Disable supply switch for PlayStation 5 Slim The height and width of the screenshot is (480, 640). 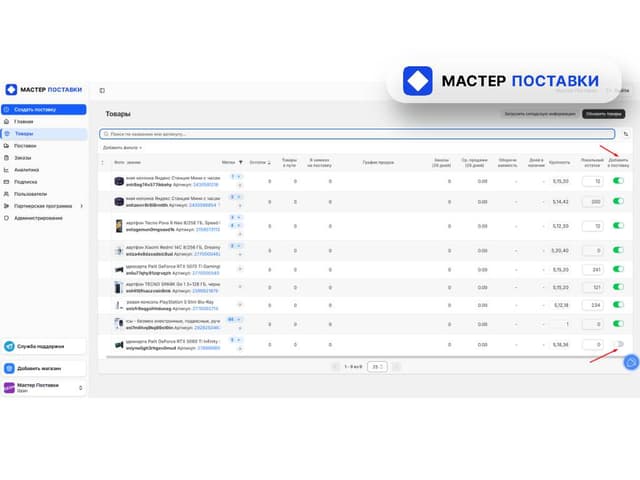click(618, 304)
